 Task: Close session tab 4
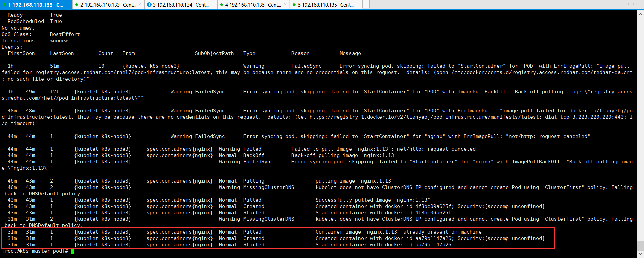(x=285, y=4)
